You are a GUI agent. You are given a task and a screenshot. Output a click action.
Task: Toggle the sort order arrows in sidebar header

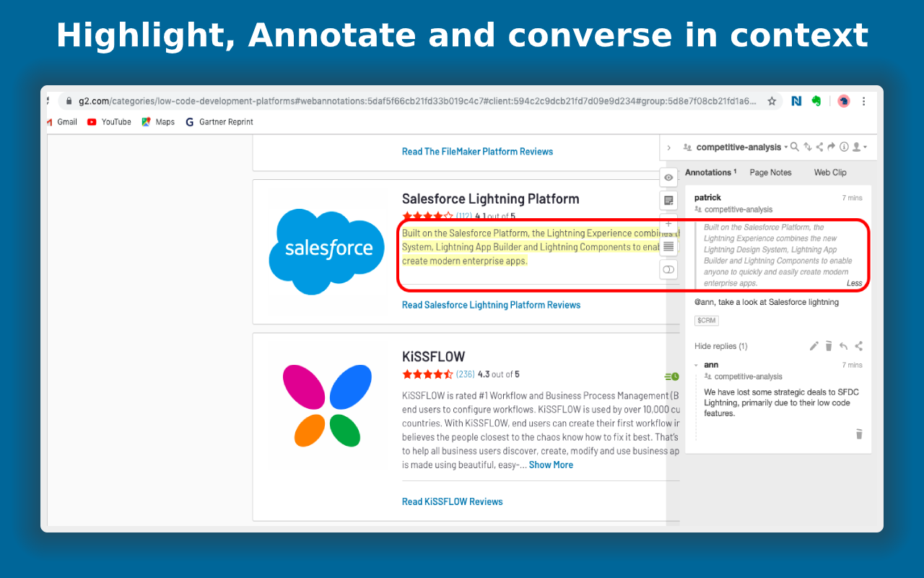pos(808,147)
